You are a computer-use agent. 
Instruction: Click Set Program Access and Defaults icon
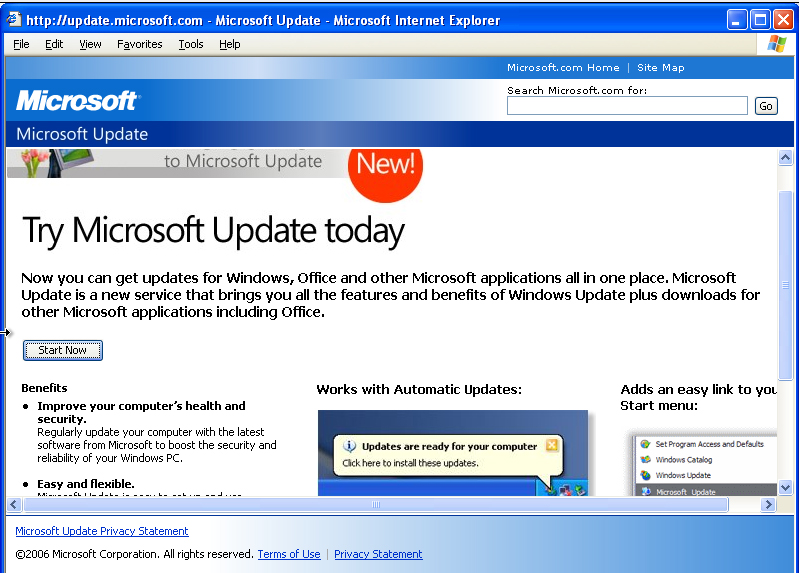click(646, 444)
